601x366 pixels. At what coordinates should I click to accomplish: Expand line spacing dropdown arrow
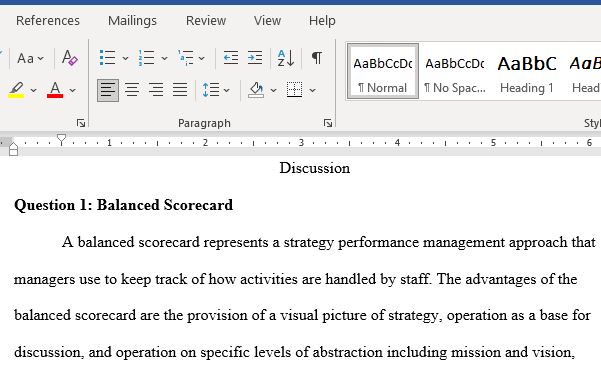227,91
